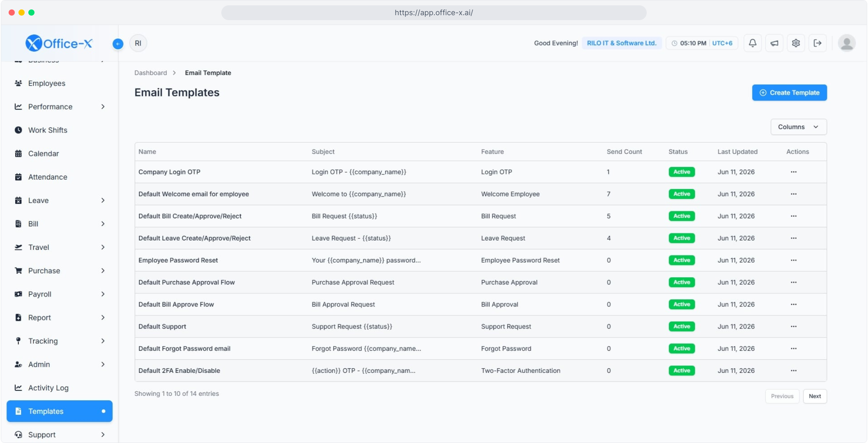Screen dimensions: 868x443
Task: Click the Employees sidebar icon
Action: 18,83
